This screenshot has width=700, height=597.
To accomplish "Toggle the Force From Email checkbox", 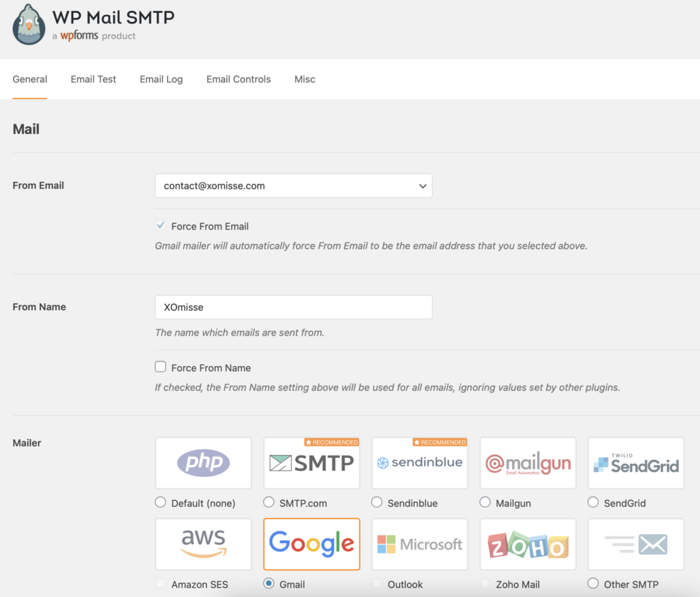I will tap(160, 225).
